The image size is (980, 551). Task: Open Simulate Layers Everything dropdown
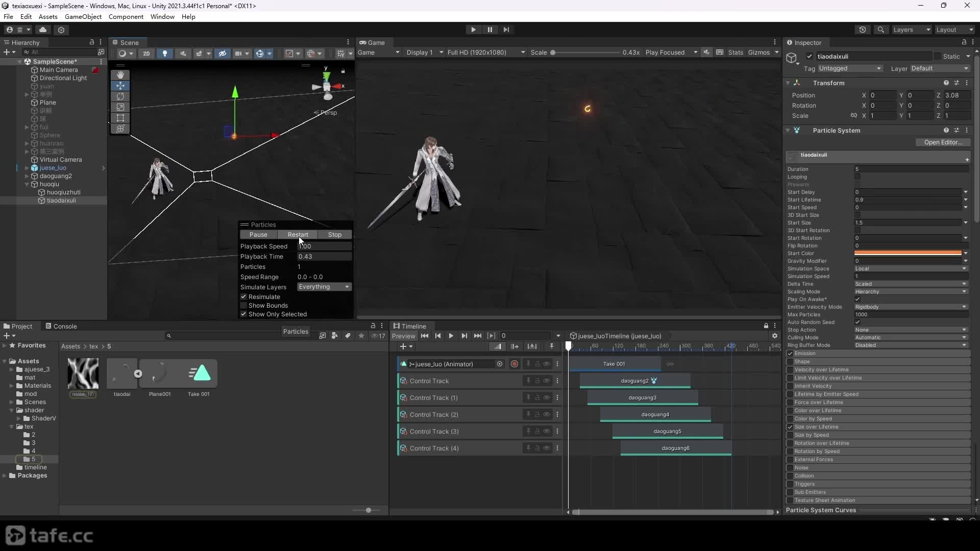click(x=324, y=287)
